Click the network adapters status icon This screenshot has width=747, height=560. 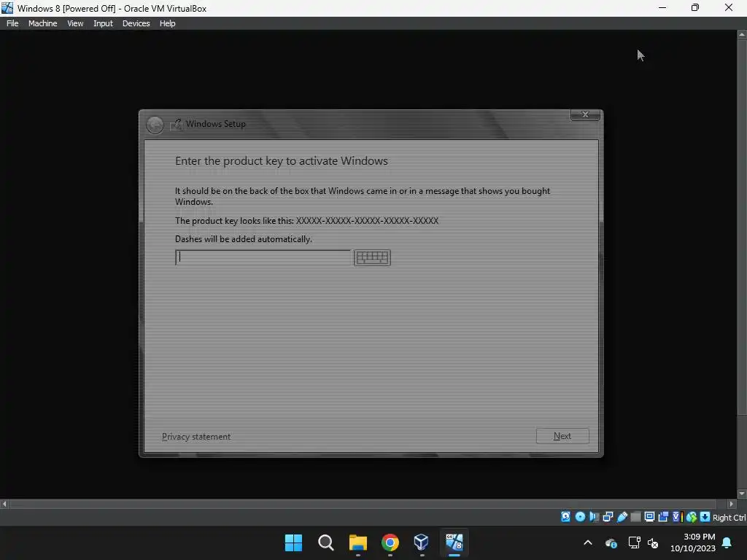(608, 517)
